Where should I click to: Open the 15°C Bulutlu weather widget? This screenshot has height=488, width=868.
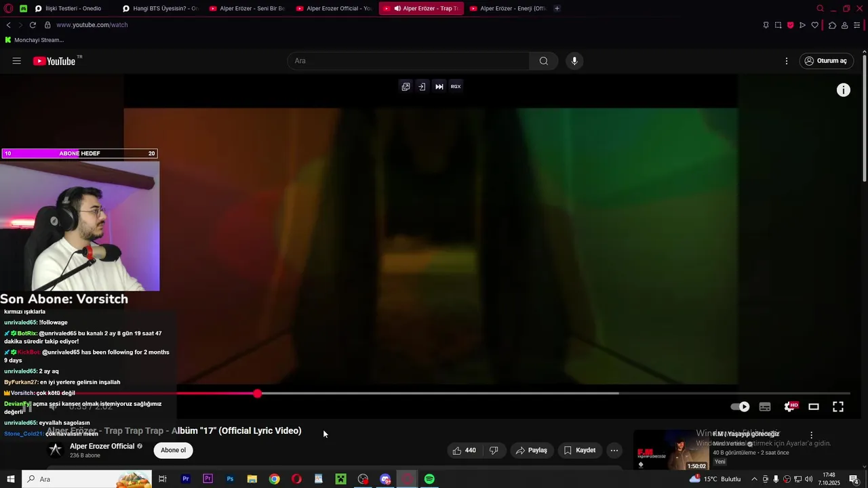pos(716,479)
